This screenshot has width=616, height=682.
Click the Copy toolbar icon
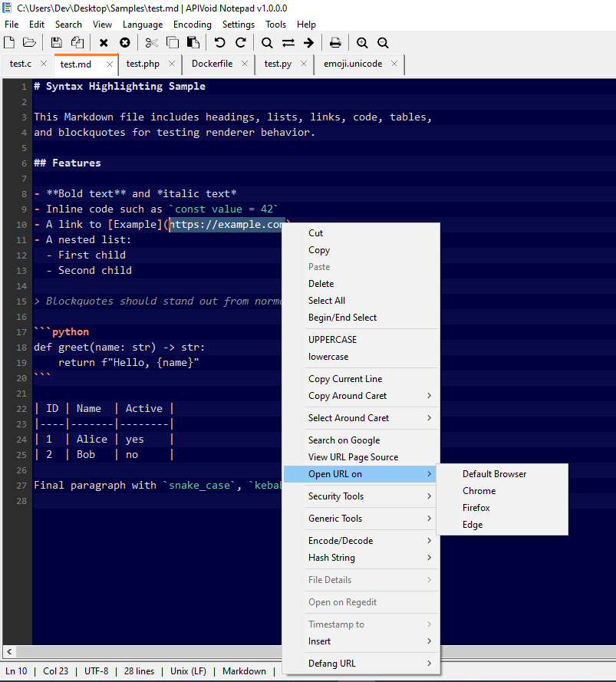point(173,43)
